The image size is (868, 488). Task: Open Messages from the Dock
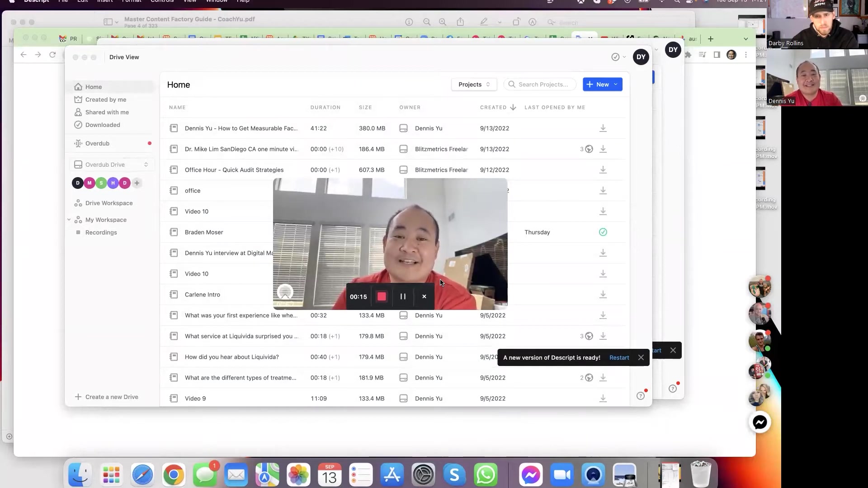pyautogui.click(x=205, y=475)
